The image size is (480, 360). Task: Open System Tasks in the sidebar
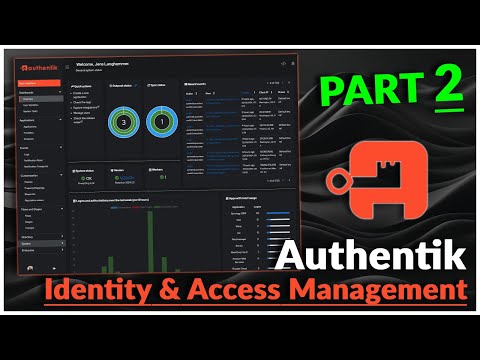point(30,111)
